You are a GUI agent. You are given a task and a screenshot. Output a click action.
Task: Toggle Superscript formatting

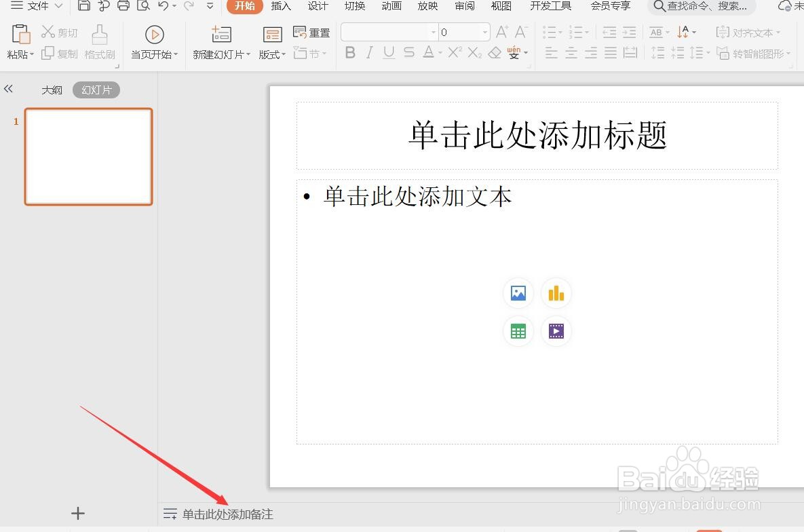point(455,52)
